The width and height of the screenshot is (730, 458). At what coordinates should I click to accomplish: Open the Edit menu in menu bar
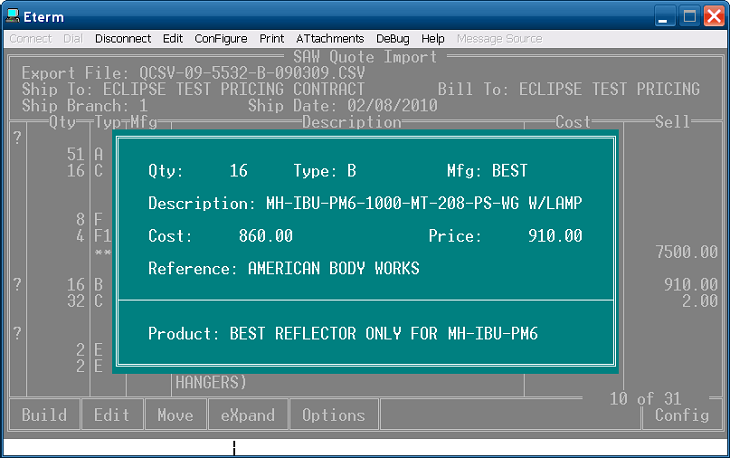click(x=173, y=39)
